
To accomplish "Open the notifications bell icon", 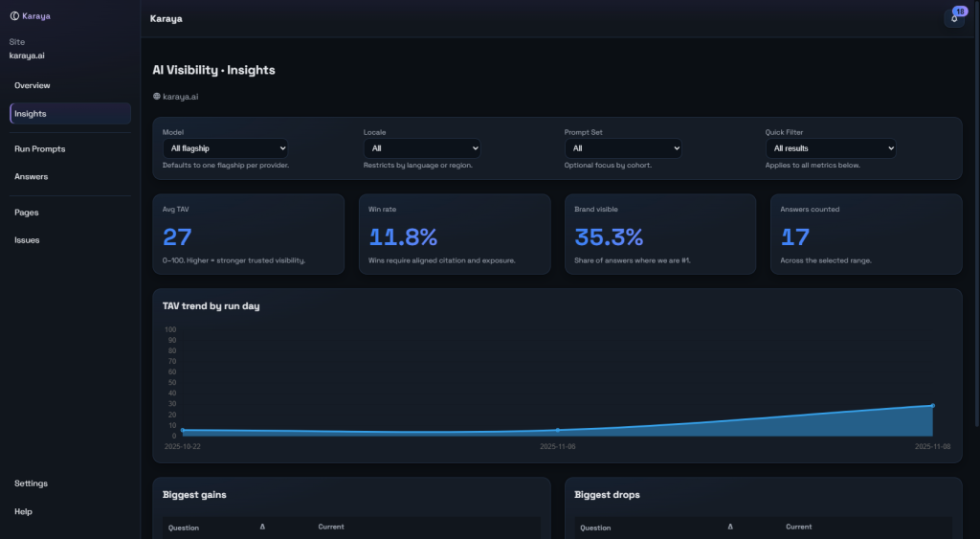I will tap(954, 18).
